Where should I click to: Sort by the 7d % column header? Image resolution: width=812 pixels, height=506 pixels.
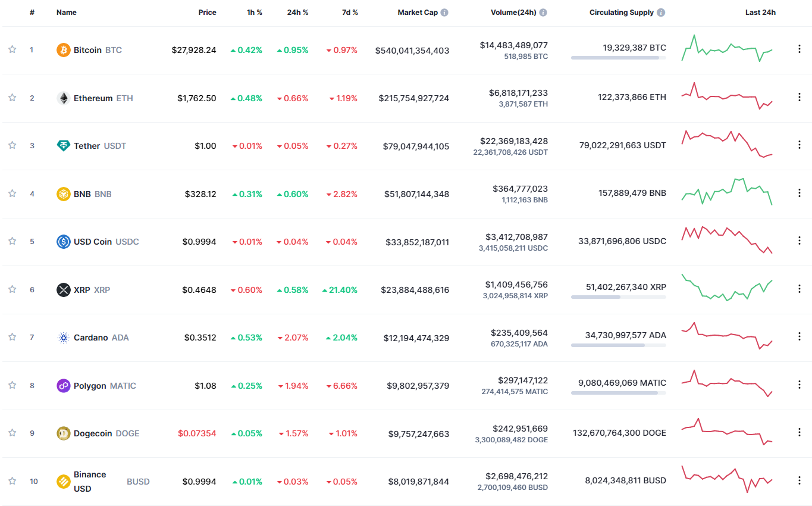coord(350,13)
